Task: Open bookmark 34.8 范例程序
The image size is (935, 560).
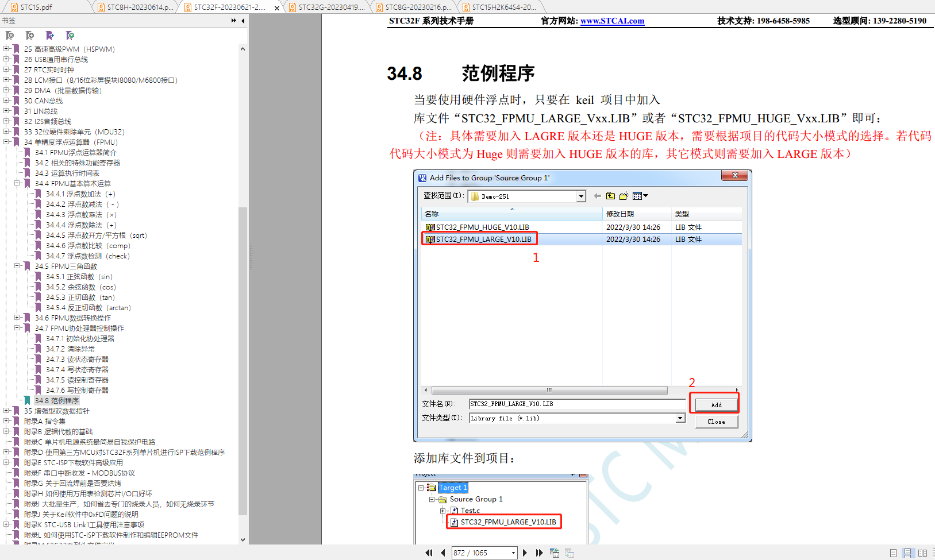Action: click(x=57, y=400)
